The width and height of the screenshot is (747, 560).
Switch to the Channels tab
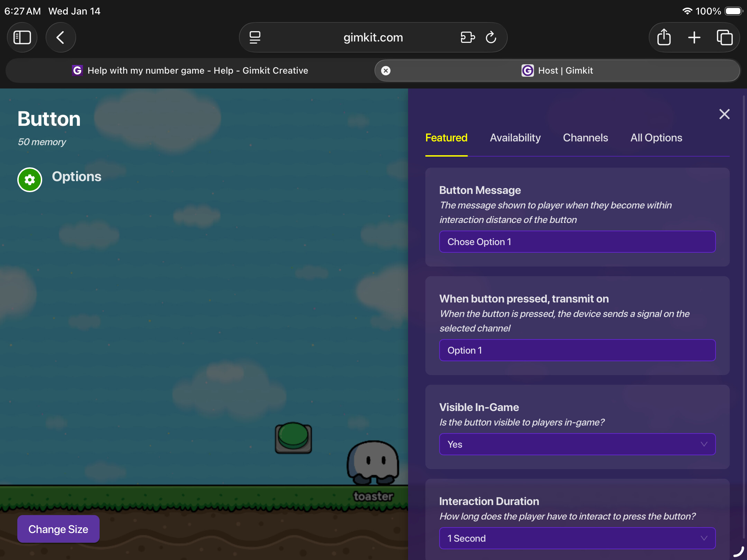point(585,138)
